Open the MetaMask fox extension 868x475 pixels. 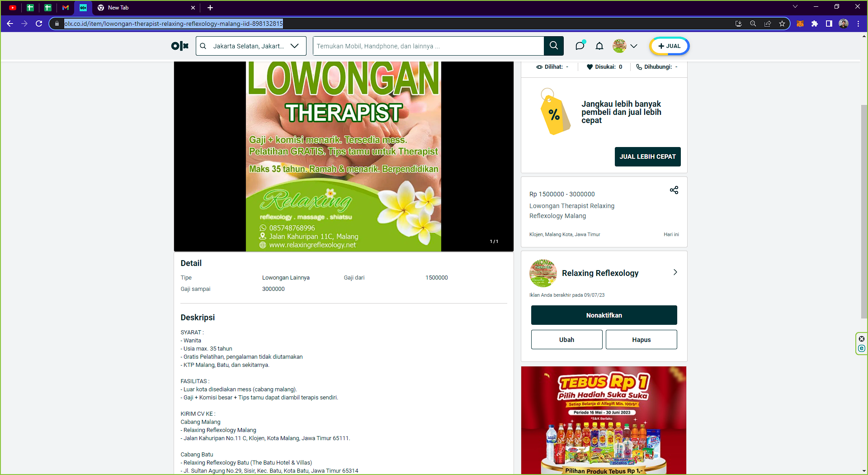pyautogui.click(x=800, y=24)
